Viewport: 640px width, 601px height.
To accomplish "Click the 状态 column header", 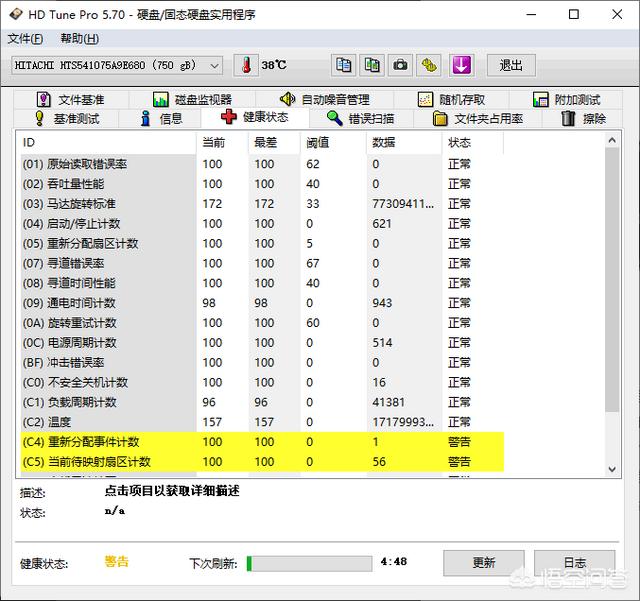I will (473, 142).
